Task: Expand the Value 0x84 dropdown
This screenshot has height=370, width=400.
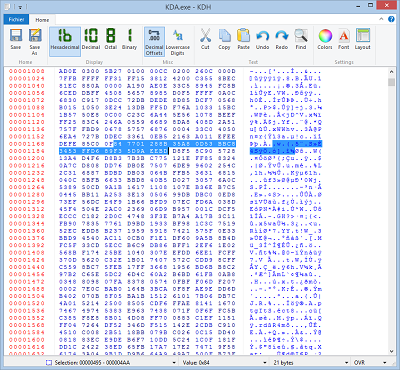Action: [265, 362]
